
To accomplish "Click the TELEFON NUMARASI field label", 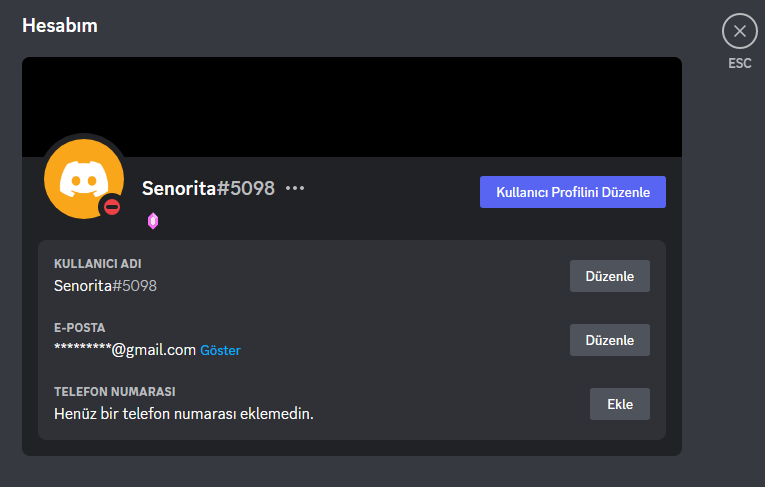I will pos(114,392).
